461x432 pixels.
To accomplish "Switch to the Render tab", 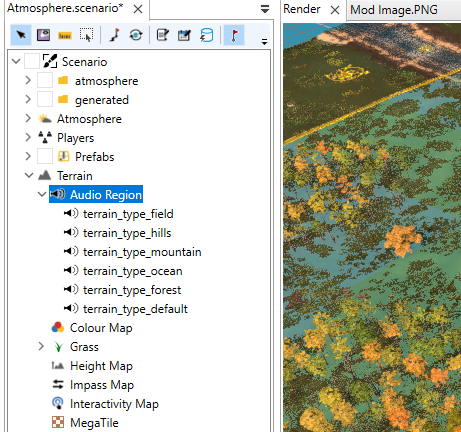I will tap(302, 9).
